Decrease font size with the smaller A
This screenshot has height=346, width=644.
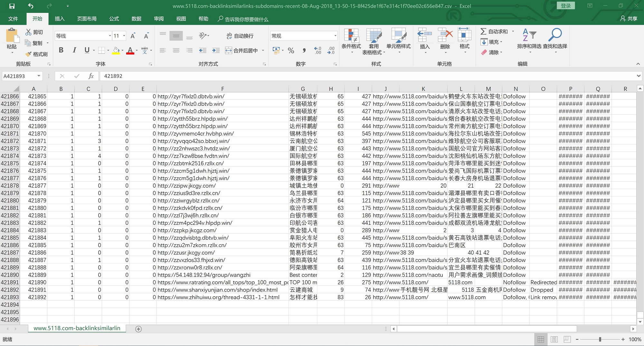(x=146, y=36)
